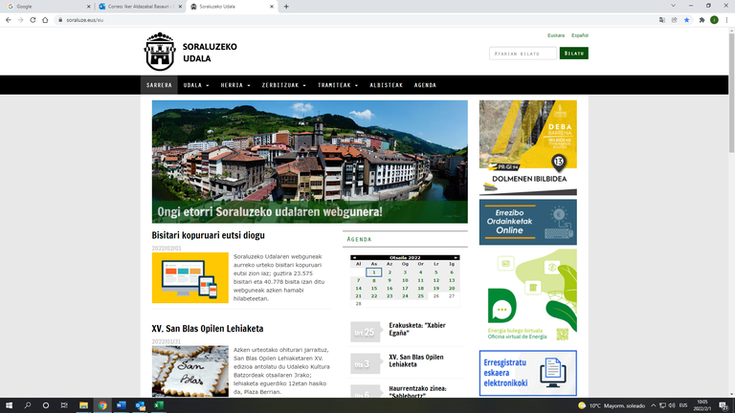Open Outlook from the taskbar
735x413 pixels.
tap(140, 405)
